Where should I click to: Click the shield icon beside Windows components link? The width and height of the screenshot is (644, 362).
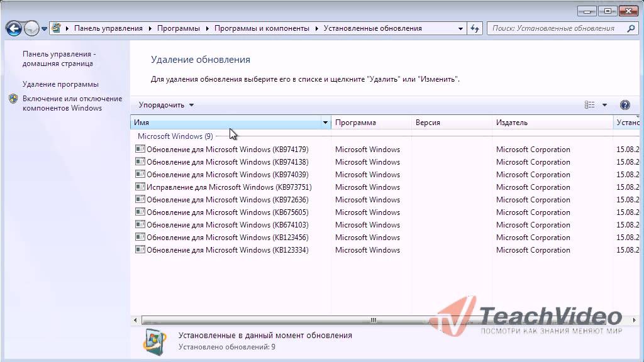(13, 98)
